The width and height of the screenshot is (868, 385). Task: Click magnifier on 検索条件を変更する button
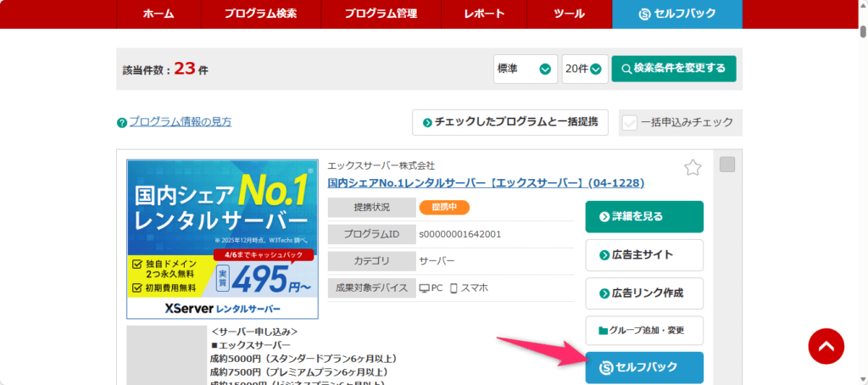point(626,69)
